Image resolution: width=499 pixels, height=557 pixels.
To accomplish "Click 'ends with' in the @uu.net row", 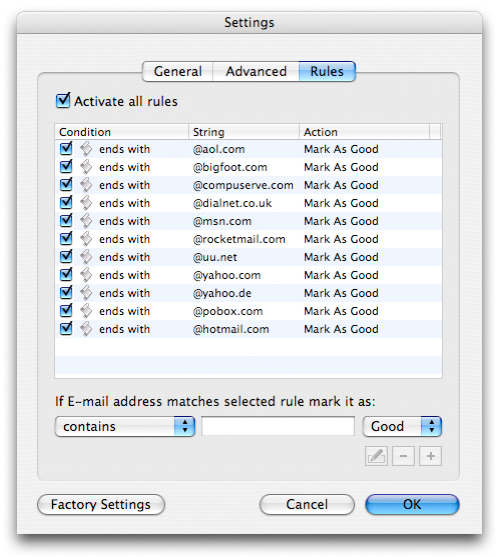I will (x=124, y=257).
